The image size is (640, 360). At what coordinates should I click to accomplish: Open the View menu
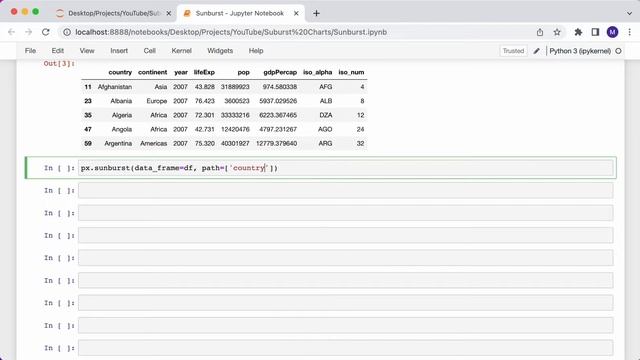point(87,51)
